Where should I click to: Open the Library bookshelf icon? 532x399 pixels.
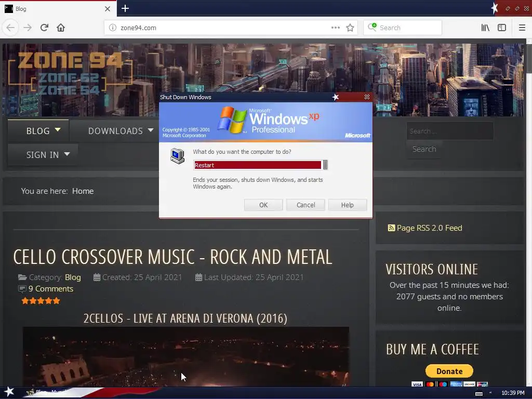pos(485,28)
